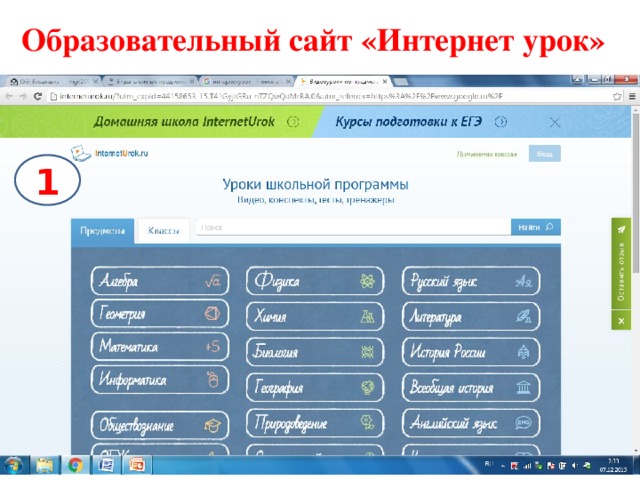The height and width of the screenshot is (480, 640).
Task: Open the Химия subject
Action: (315, 316)
